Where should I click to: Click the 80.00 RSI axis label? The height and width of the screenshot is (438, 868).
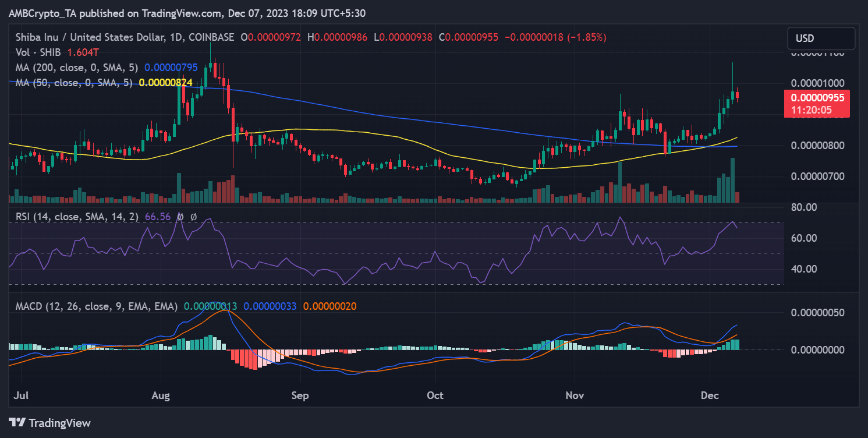point(805,207)
